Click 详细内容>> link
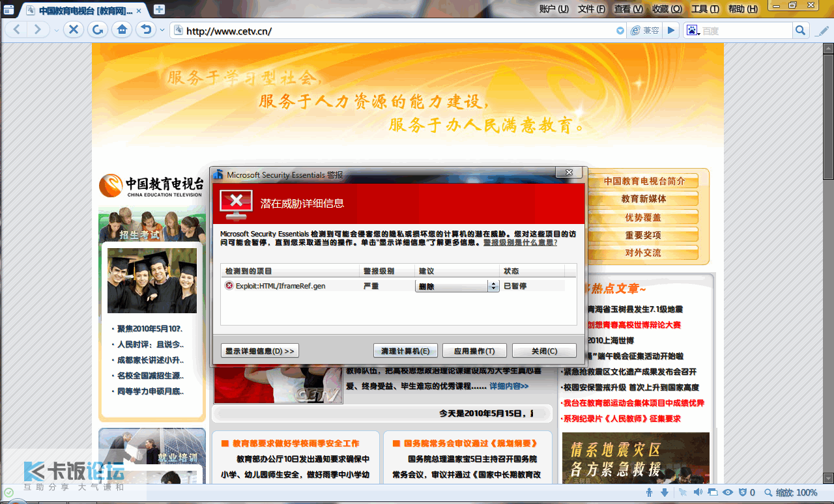 (x=509, y=386)
